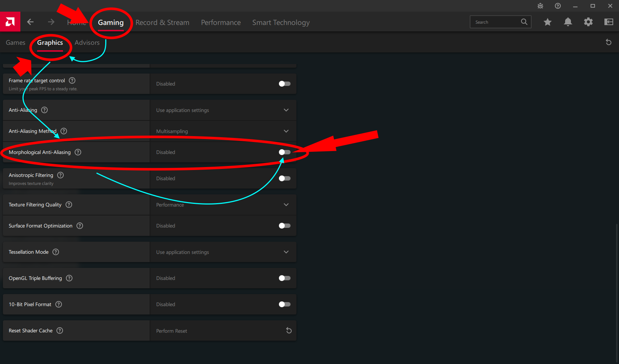Click the AMD logo home icon
This screenshot has height=364, width=619.
click(10, 22)
